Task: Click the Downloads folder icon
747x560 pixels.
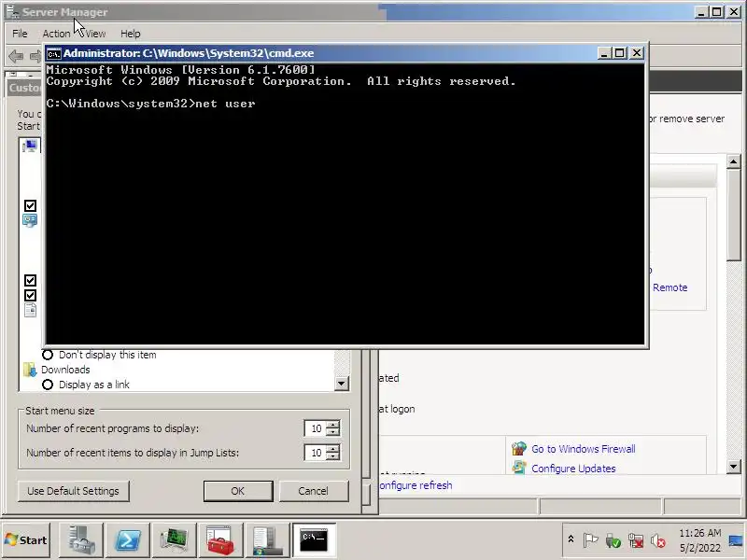Action: (x=30, y=370)
